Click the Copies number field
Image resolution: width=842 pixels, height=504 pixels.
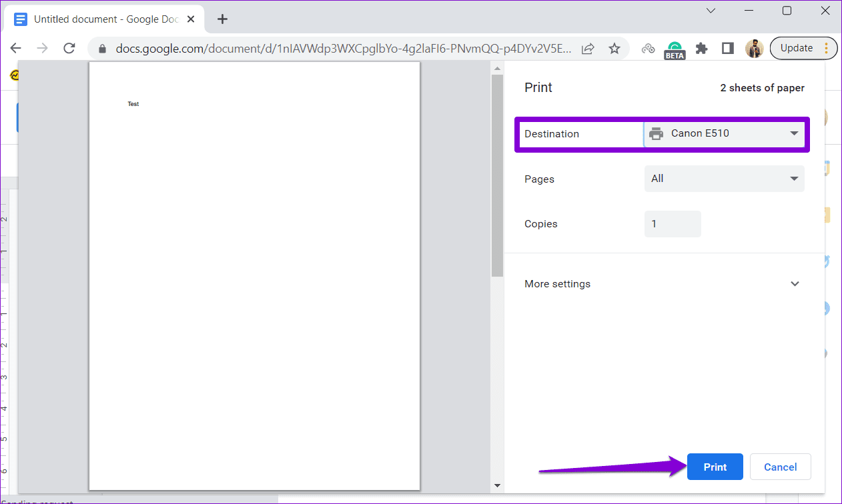coord(672,224)
